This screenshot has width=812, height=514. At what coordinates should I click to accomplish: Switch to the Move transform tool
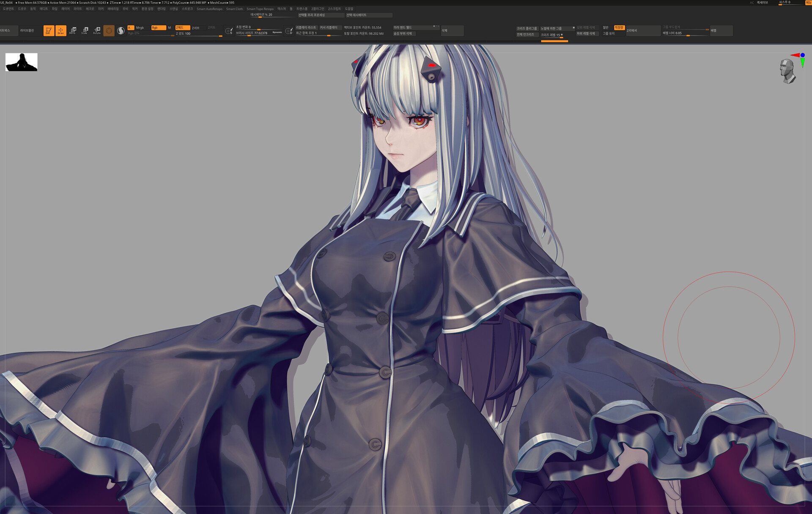[x=73, y=30]
